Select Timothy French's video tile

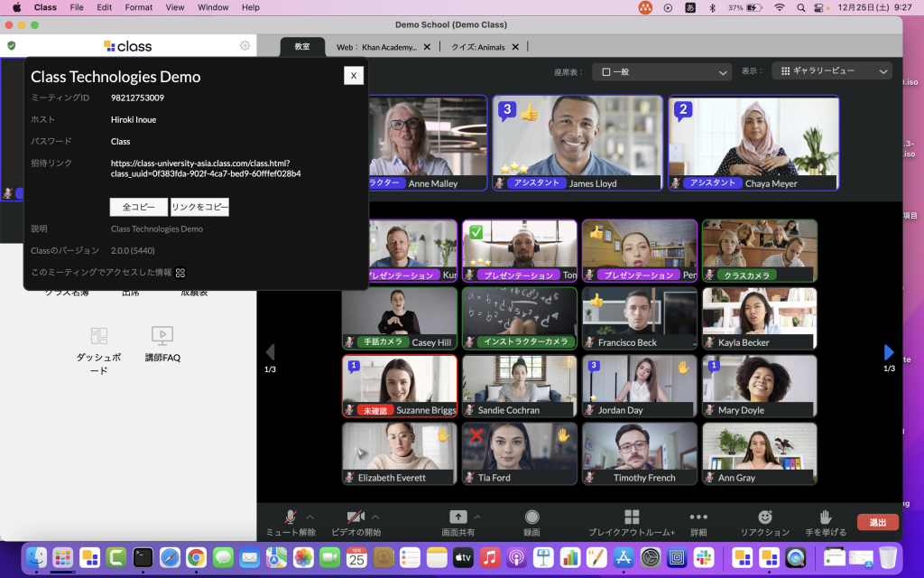[640, 453]
